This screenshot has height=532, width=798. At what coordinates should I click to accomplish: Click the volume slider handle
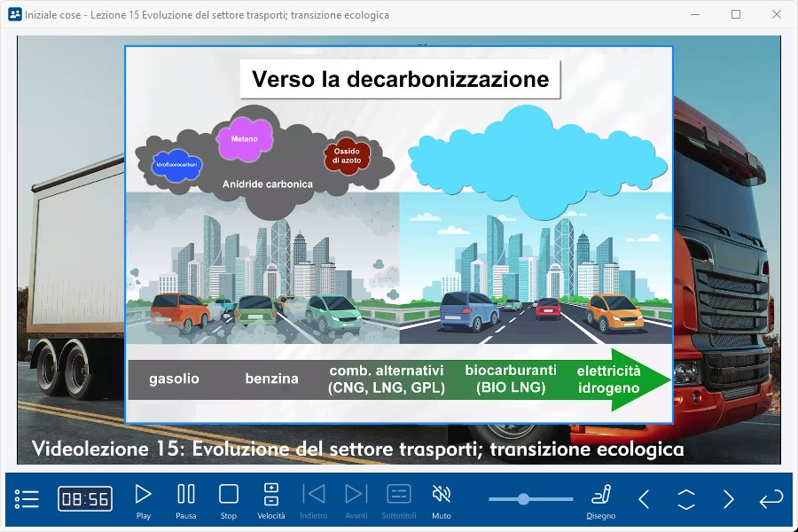(523, 499)
